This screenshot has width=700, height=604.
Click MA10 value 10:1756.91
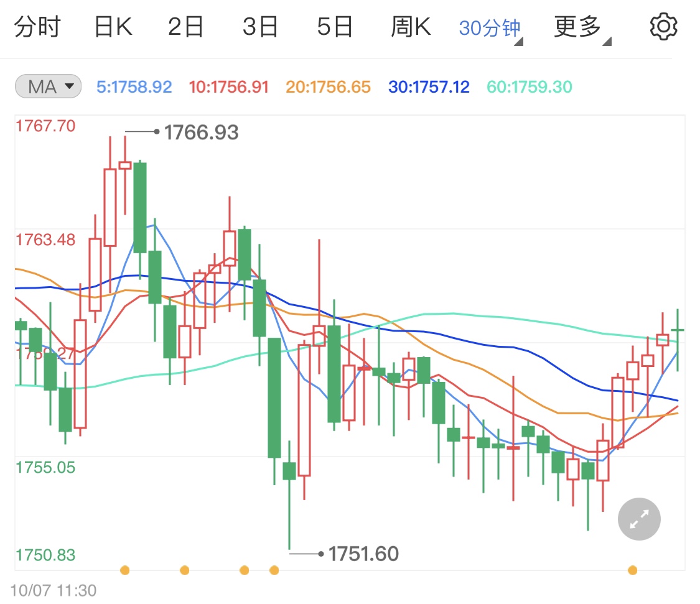point(228,86)
